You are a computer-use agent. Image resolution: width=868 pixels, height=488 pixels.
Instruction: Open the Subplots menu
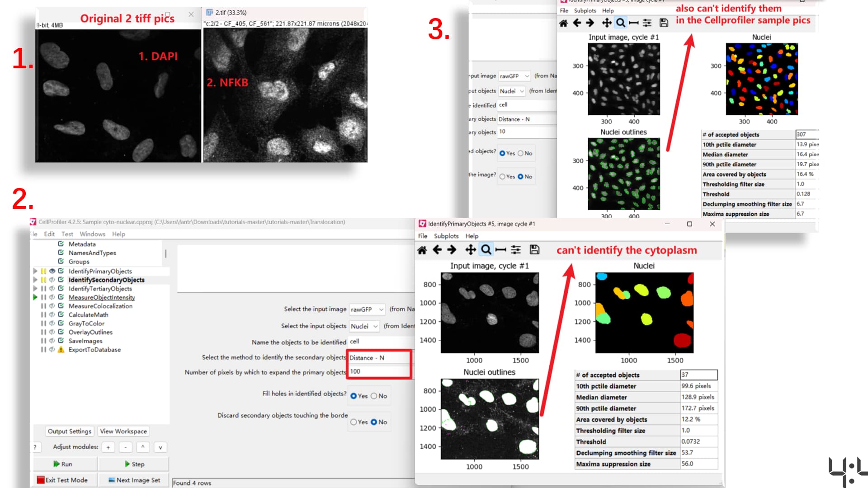tap(446, 236)
